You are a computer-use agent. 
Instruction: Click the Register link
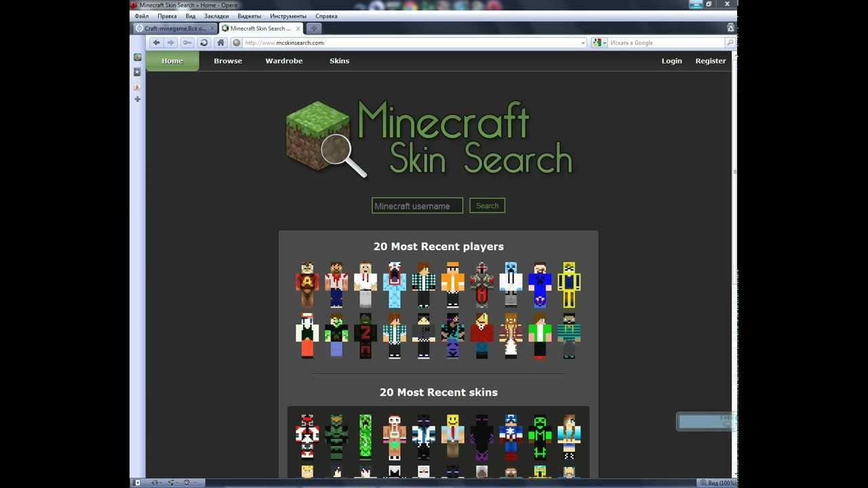(711, 61)
